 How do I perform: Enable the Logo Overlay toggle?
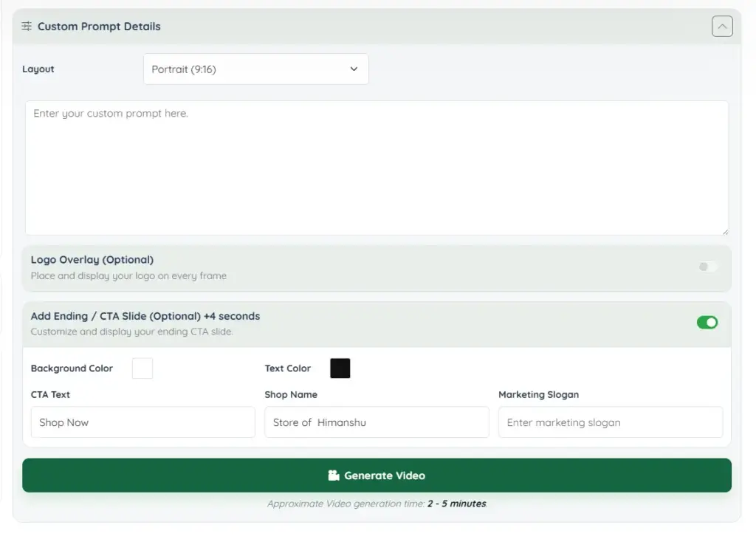[707, 267]
